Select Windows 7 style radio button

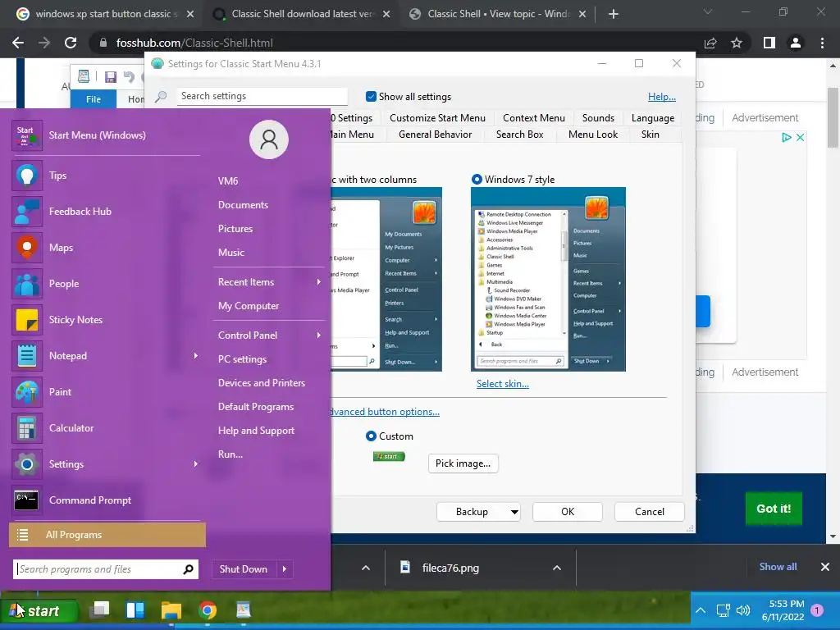[x=477, y=180]
